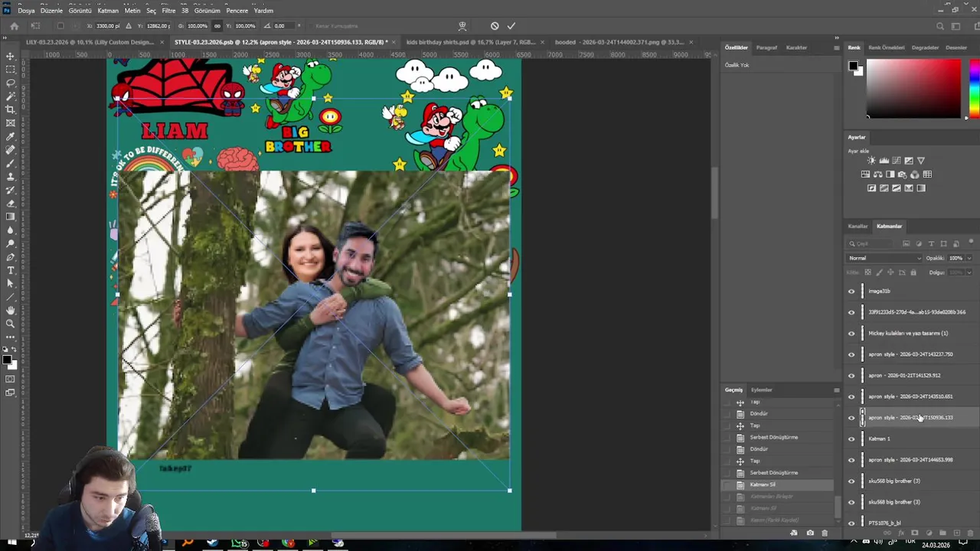The image size is (980, 551).
Task: Switch to the Eylemler tab
Action: [761, 390]
